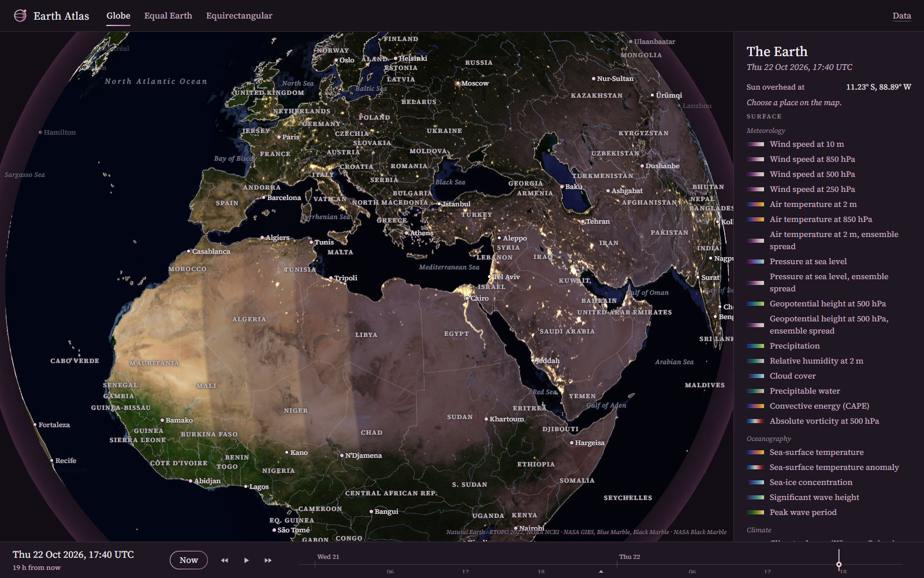This screenshot has height=578, width=924.
Task: Select Pressure at sea level layer
Action: coord(829,261)
